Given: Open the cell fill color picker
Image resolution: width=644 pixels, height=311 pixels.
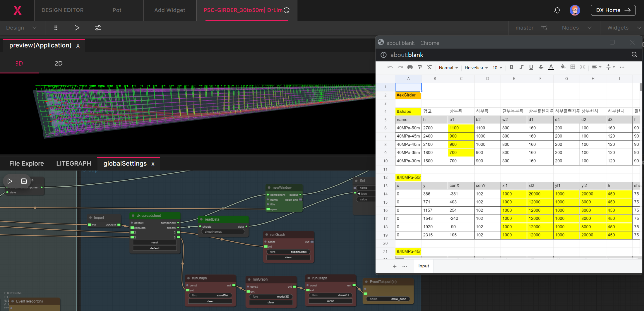Looking at the screenshot, I should [x=563, y=67].
